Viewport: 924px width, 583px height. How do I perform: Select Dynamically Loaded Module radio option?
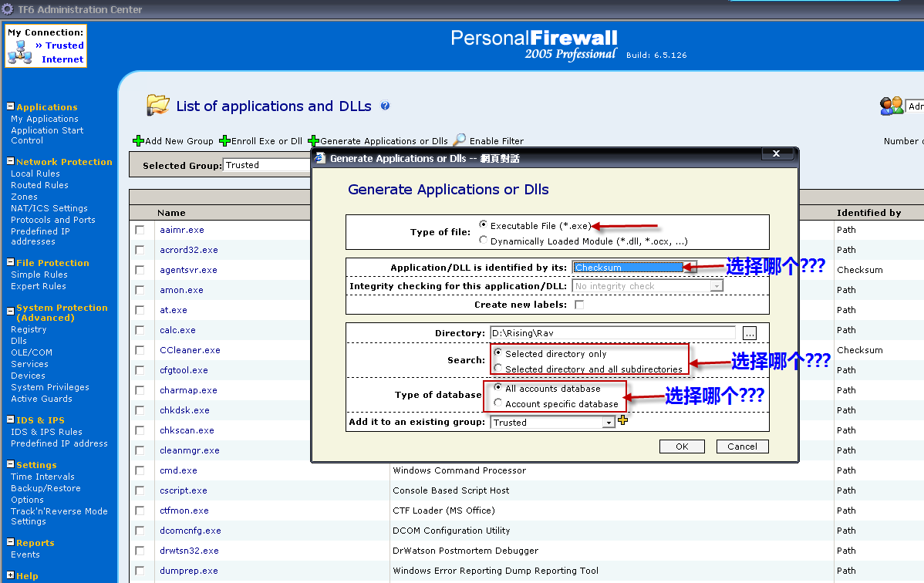[x=484, y=240]
